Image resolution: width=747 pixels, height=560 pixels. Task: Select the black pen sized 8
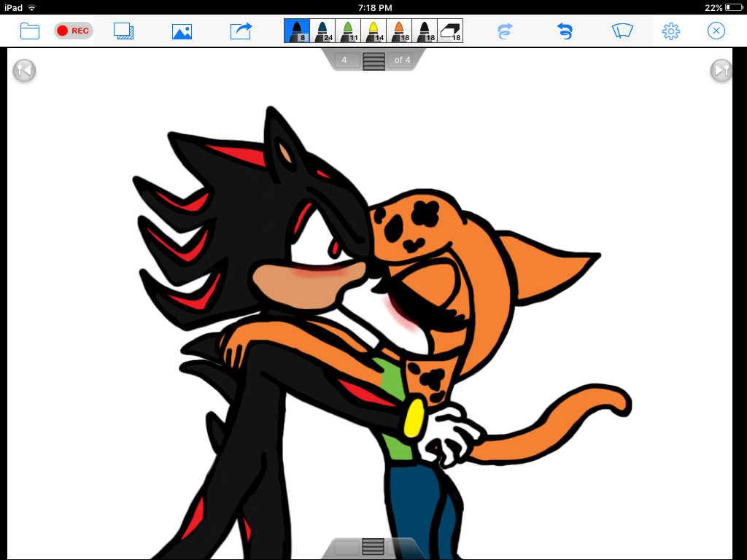tap(297, 31)
